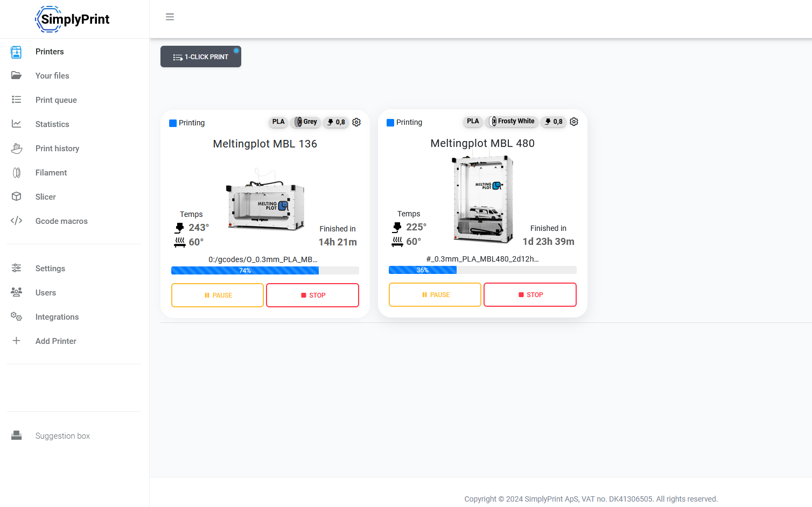The height and width of the screenshot is (507, 812).
Task: Click the 1-CLICK PRINT button
Action: (201, 57)
